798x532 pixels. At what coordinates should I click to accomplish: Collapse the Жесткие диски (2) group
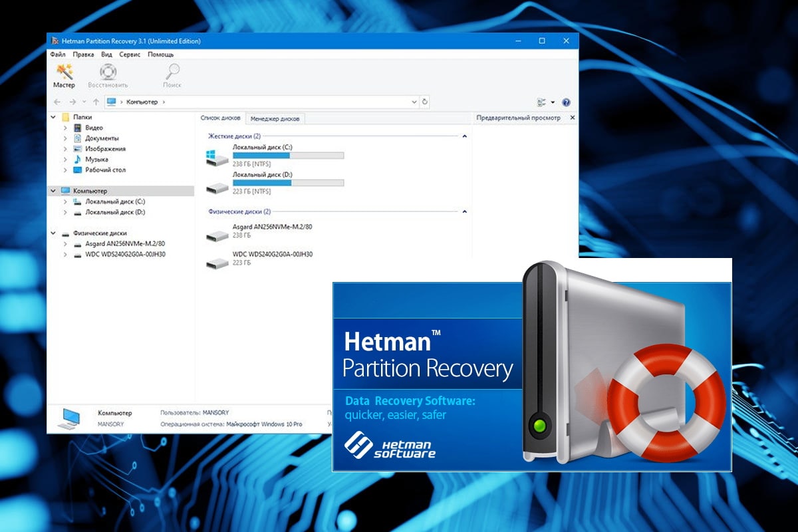click(x=464, y=136)
